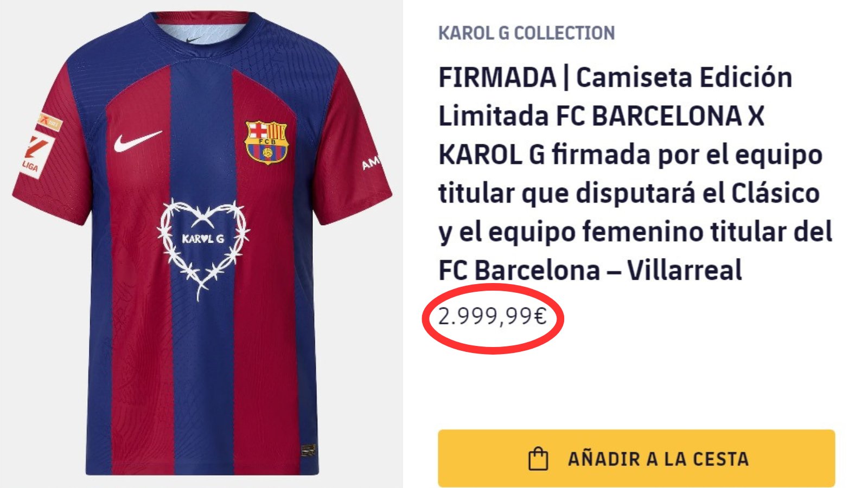This screenshot has width=868, height=488.
Task: Click the FC Barcelona crest on the jersey
Action: point(266,142)
